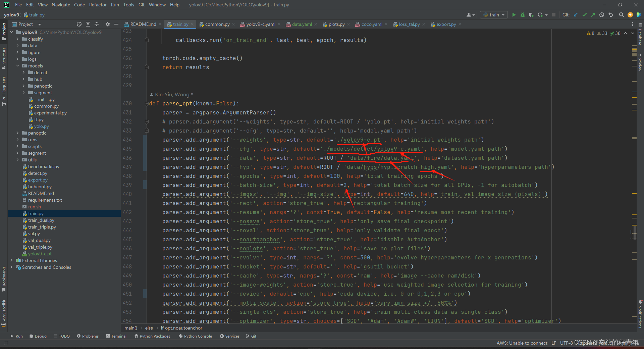Run train with coverage
644x349 pixels.
coord(531,15)
